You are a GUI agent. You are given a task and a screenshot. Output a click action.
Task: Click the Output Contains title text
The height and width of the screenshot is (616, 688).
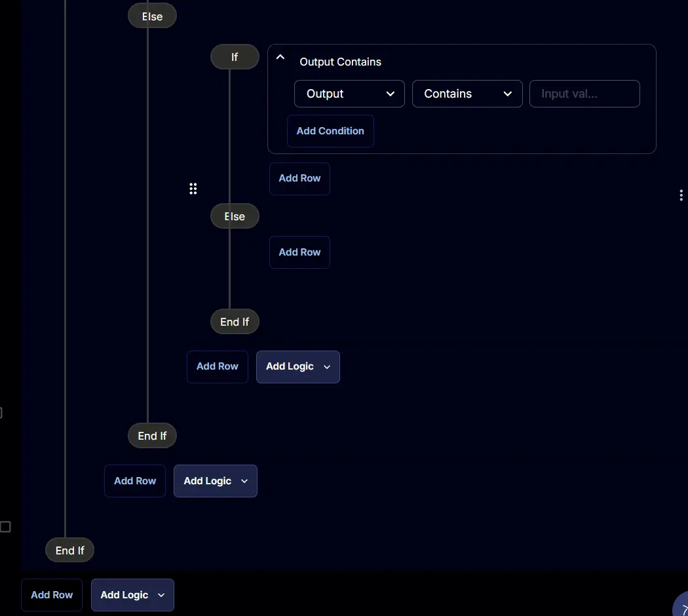pos(341,62)
